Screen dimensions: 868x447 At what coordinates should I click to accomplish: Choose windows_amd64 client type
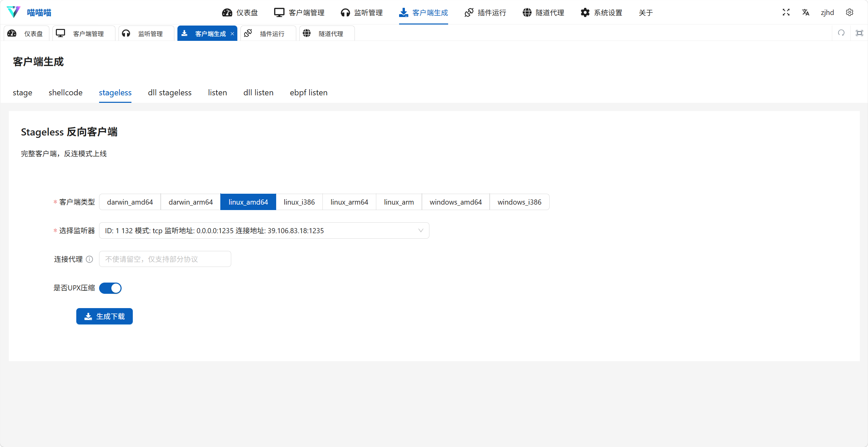(x=456, y=202)
